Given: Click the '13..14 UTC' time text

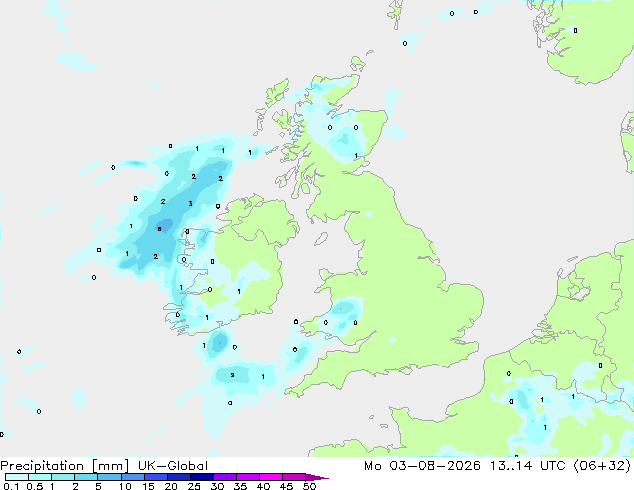Looking at the screenshot, I should coord(527,466).
